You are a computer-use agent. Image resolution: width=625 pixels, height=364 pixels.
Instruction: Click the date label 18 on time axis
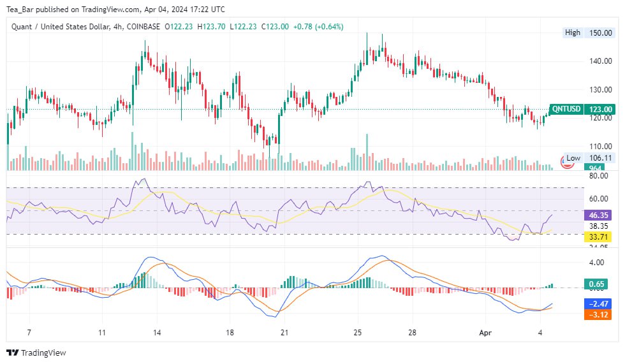230,333
